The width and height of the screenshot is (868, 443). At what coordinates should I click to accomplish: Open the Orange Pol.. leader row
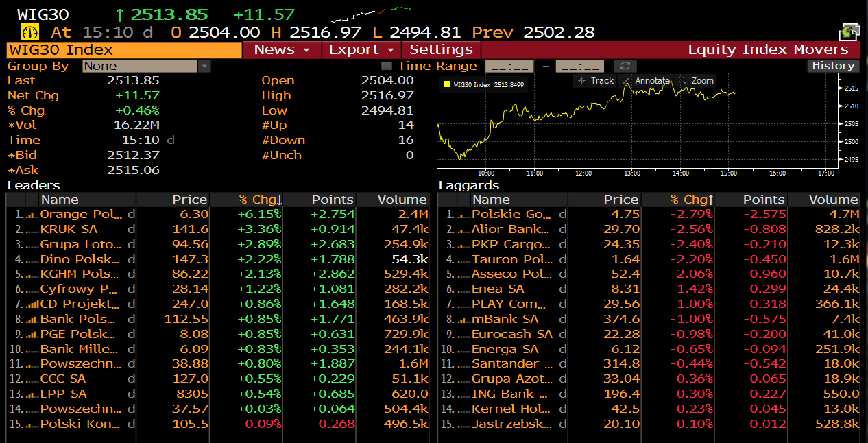218,215
